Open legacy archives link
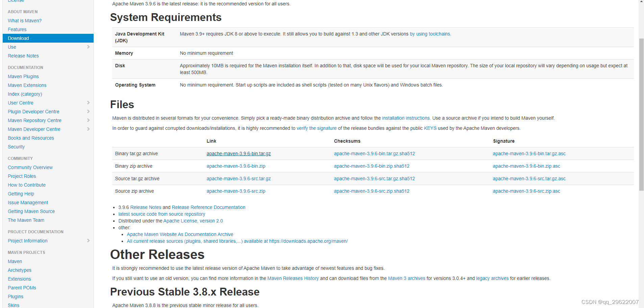 (x=492, y=278)
